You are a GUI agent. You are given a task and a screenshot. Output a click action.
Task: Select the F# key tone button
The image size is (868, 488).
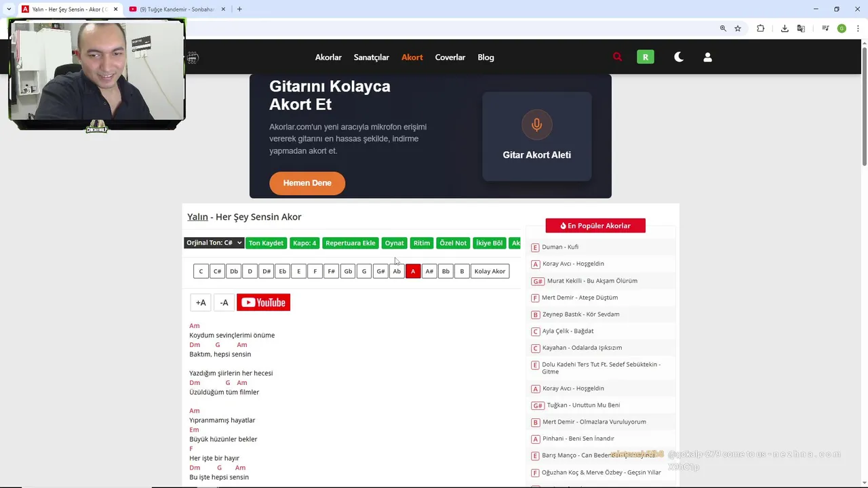(x=331, y=271)
